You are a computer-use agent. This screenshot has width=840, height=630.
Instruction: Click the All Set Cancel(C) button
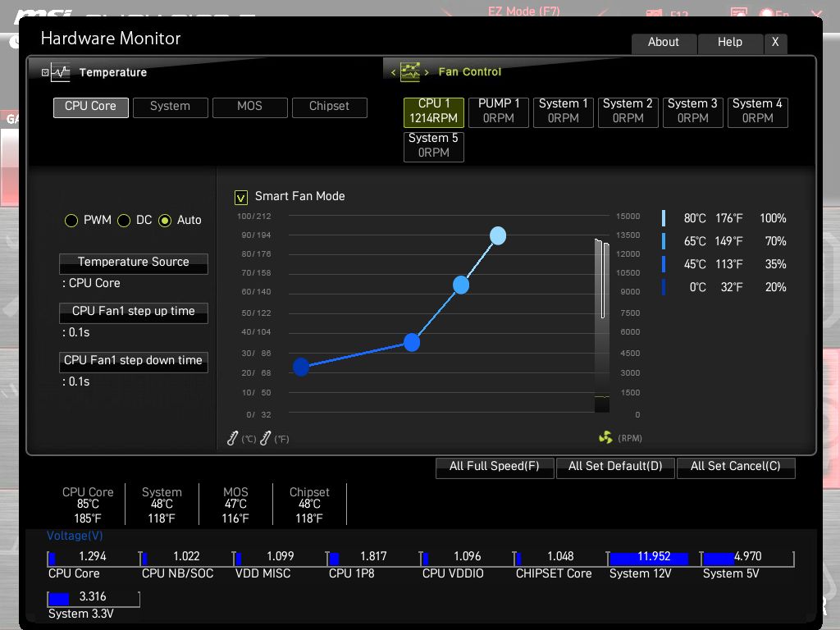click(x=736, y=468)
